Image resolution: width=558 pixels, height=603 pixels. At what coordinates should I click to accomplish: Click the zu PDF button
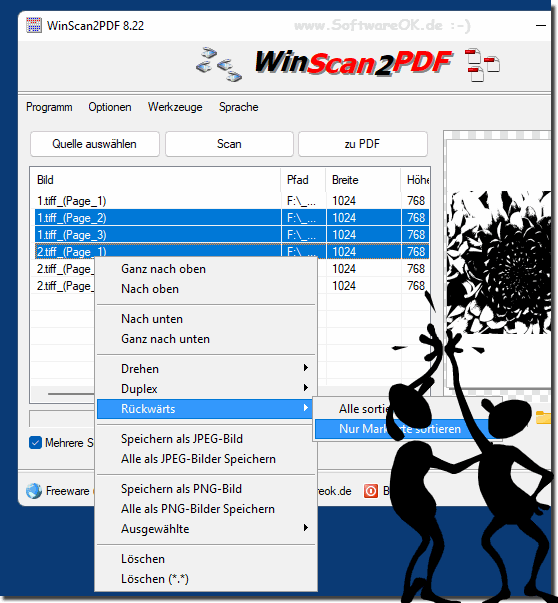click(363, 144)
